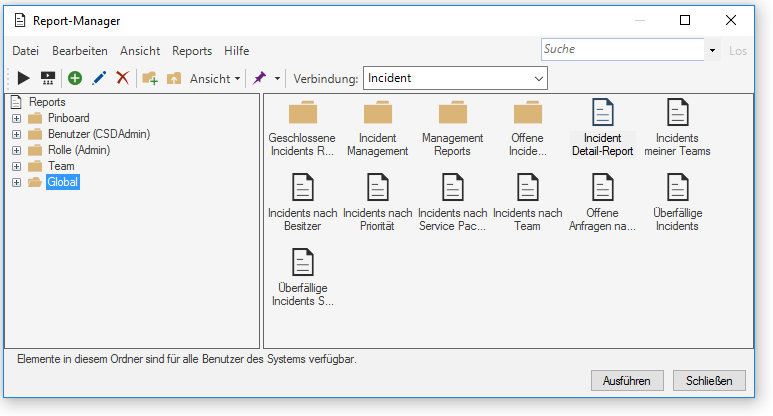Image resolution: width=773 pixels, height=416 pixels.
Task: Click the Ausführen button
Action: coord(627,381)
